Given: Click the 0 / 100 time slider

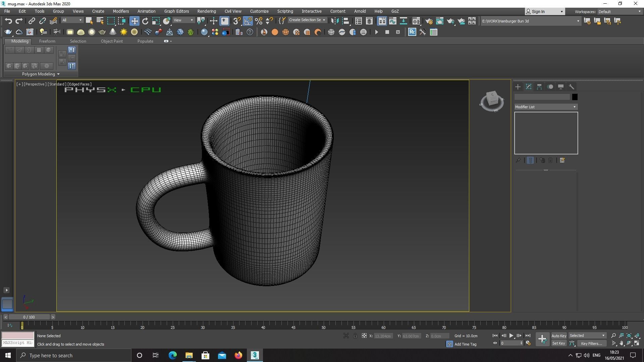Looking at the screenshot, I should tap(29, 317).
